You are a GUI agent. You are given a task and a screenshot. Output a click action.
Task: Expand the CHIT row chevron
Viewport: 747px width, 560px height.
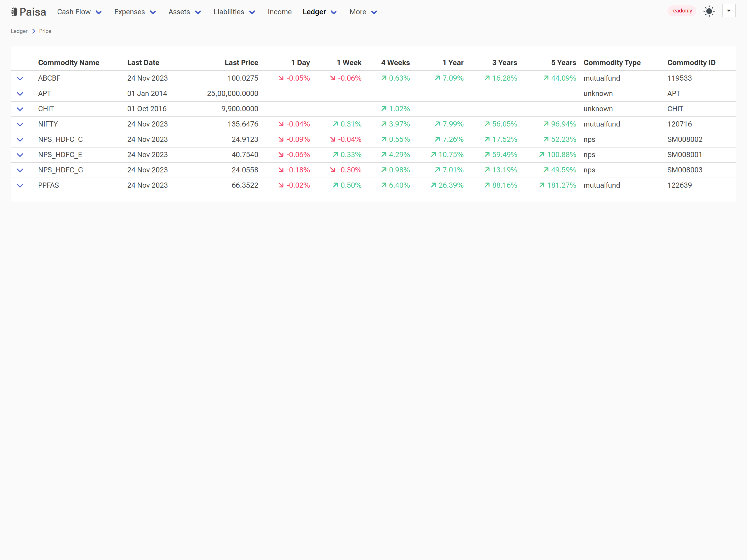tap(20, 109)
